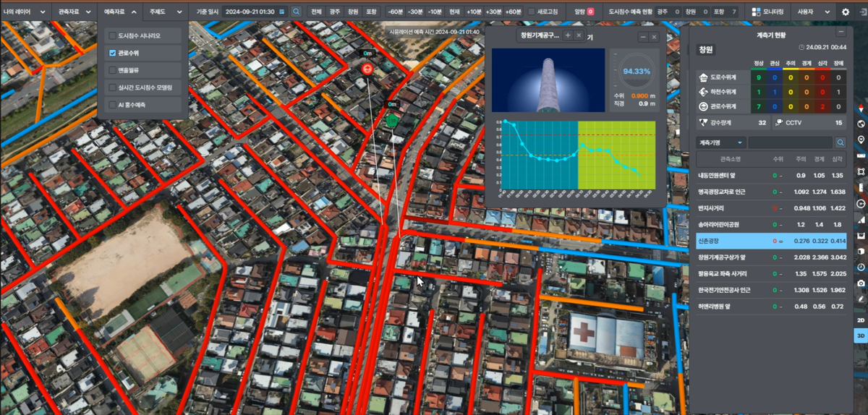Enable the 도시침수 시나리오 checkbox
Screen dimensions: 868x415
point(112,35)
